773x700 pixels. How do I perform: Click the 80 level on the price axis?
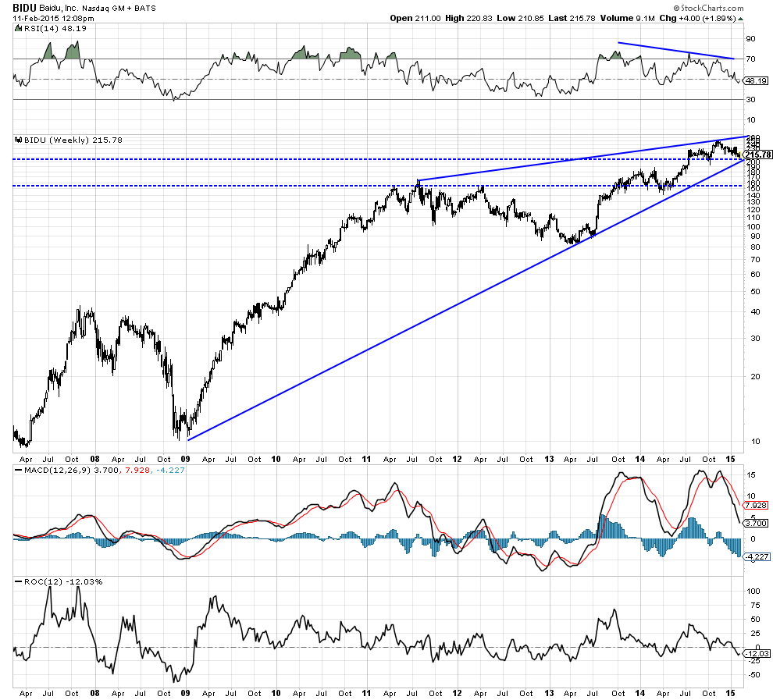[755, 247]
